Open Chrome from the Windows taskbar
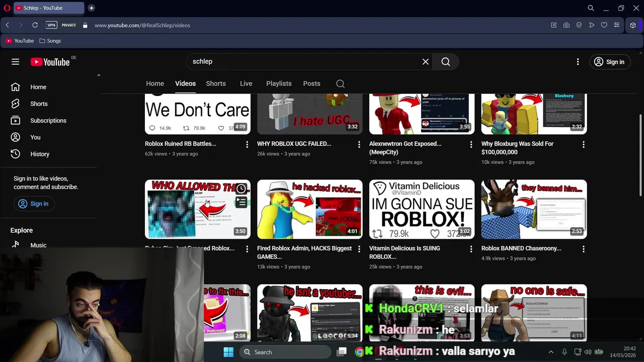This screenshot has height=362, width=644. click(x=359, y=352)
